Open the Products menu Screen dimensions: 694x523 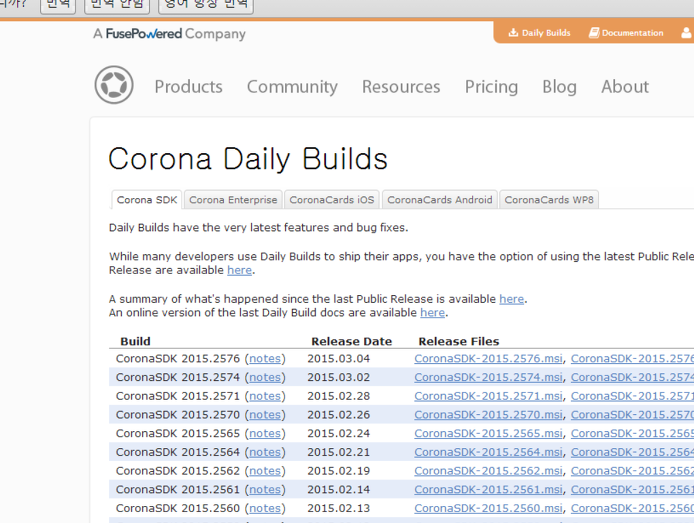click(x=189, y=87)
